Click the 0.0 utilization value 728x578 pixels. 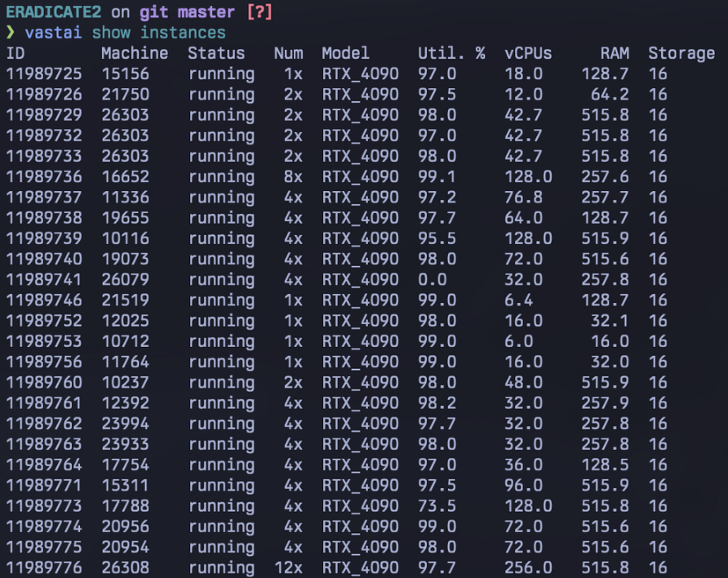pos(433,279)
